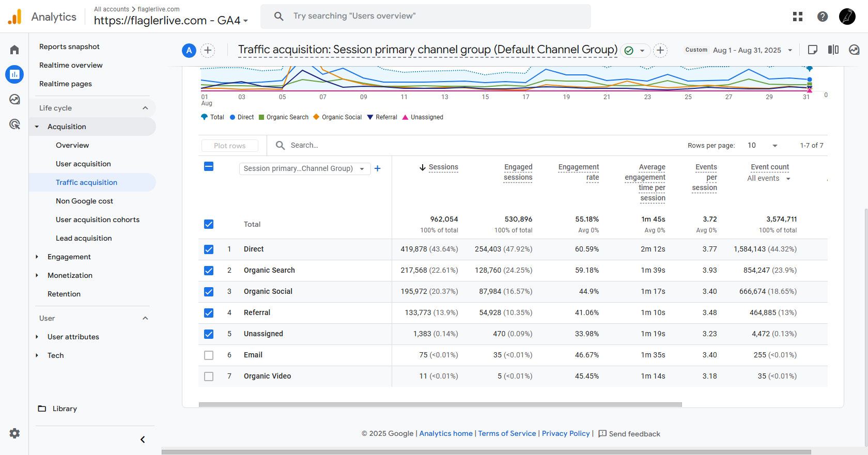Open the Home icon in left rail
868x455 pixels.
(x=14, y=50)
